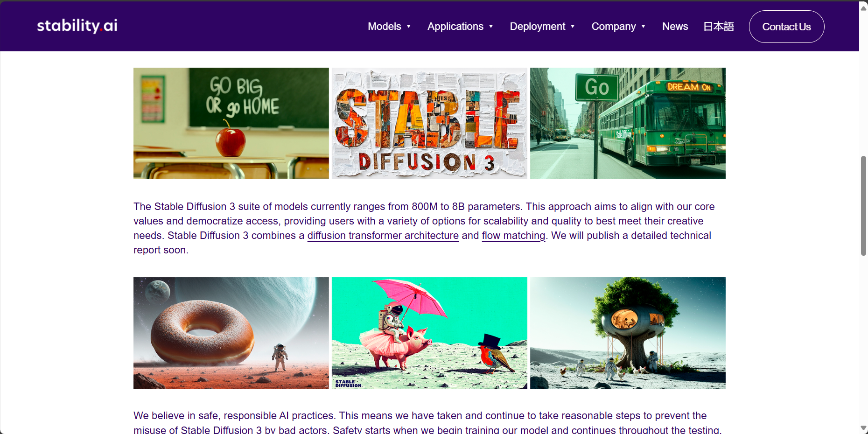Open the Company menu
Viewport: 868px width, 434px height.
click(x=613, y=27)
